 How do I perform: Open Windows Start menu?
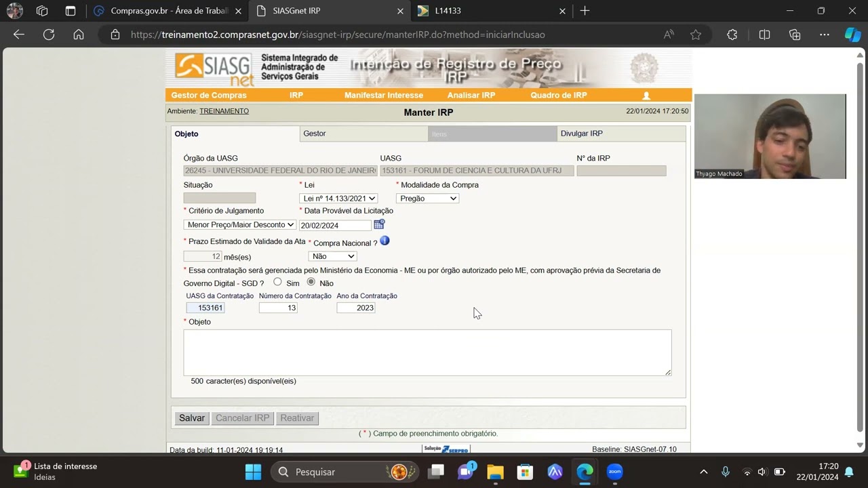click(253, 472)
